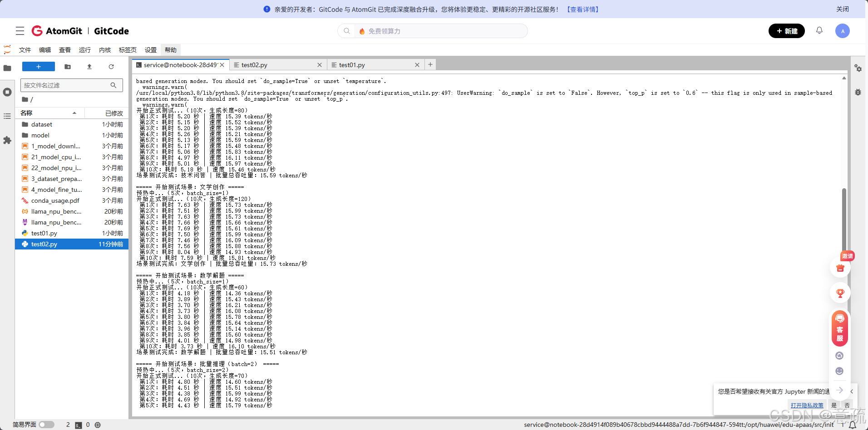Open the 文件 menu
The height and width of the screenshot is (430, 868).
(25, 50)
